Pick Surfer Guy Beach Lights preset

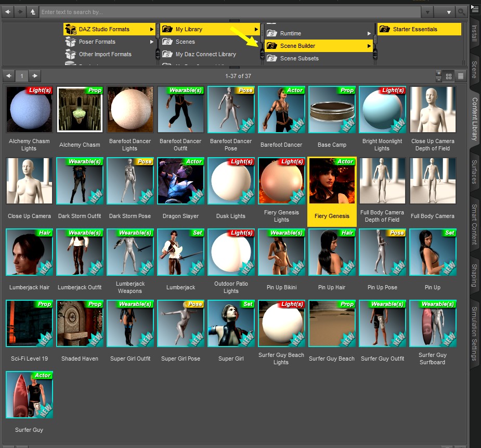[282, 324]
